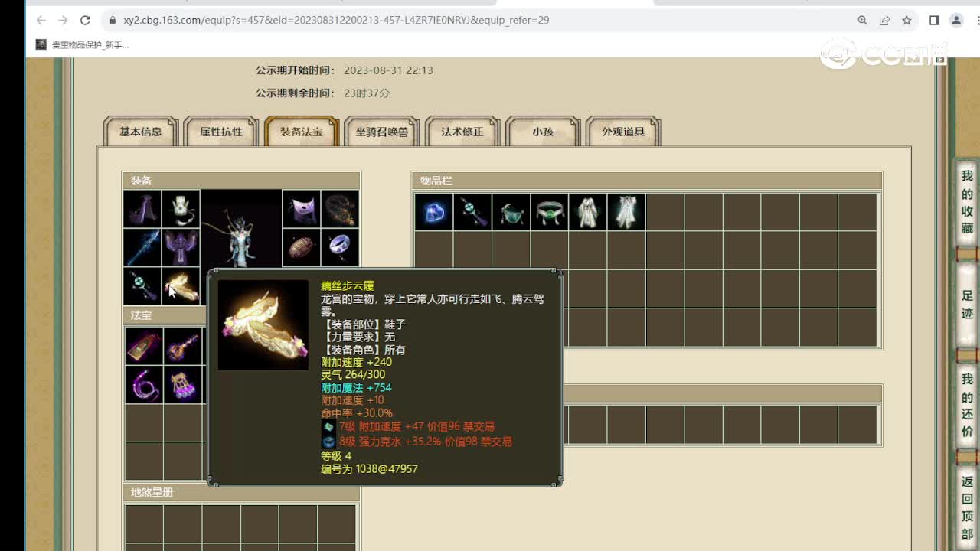Select the teal bib inventory item

(x=511, y=212)
